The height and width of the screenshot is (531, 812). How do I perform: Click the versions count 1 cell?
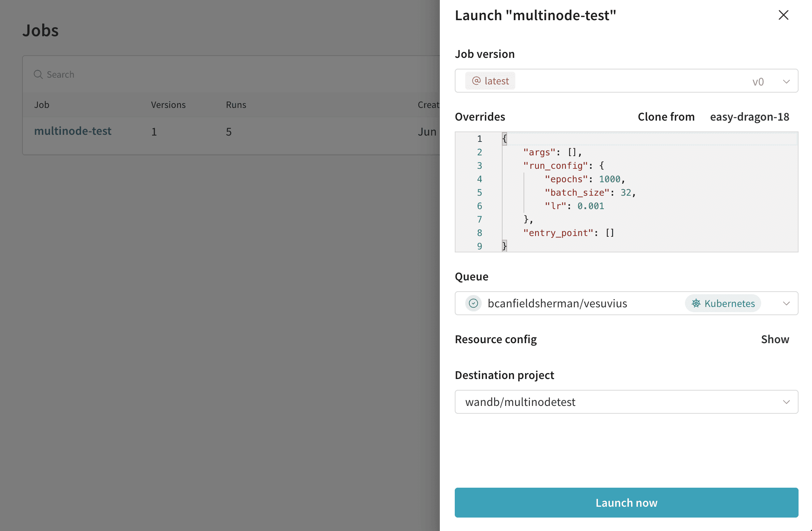point(154,132)
